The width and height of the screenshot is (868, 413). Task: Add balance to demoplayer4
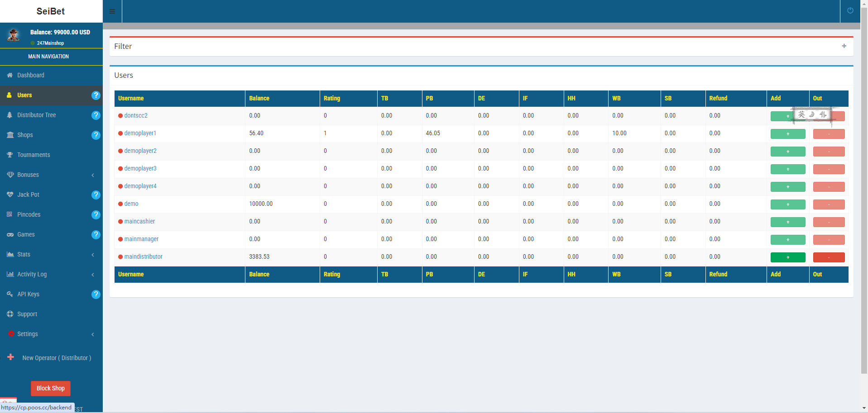point(788,187)
